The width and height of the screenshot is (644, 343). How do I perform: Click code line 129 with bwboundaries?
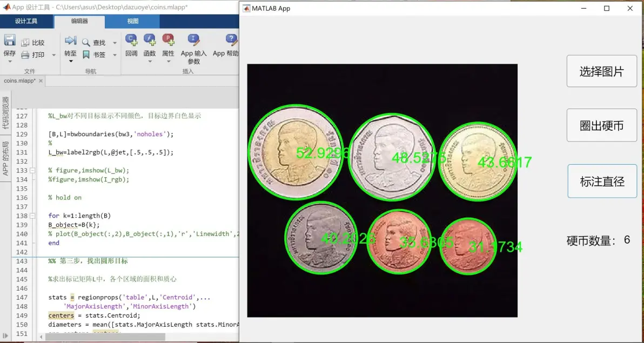point(111,134)
